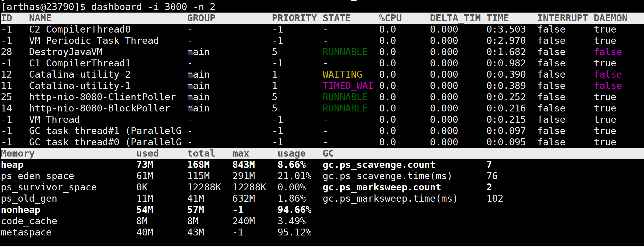Click eden usage value 21.01%
This screenshot has width=644, height=247.
click(294, 176)
